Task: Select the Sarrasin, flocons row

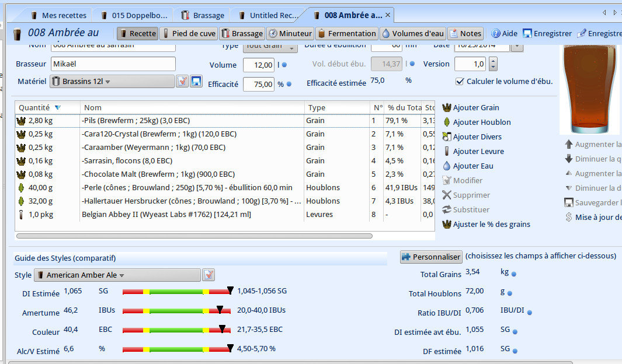Action: pyautogui.click(x=225, y=161)
